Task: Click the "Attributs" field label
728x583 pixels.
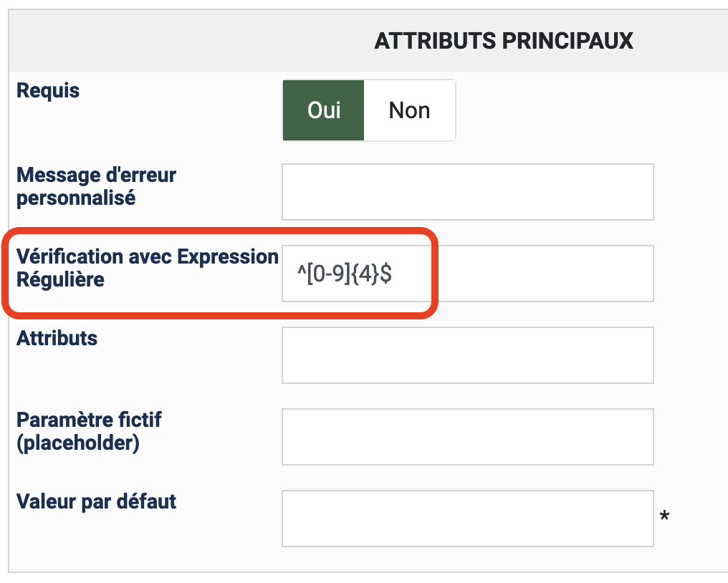Action: click(x=57, y=338)
